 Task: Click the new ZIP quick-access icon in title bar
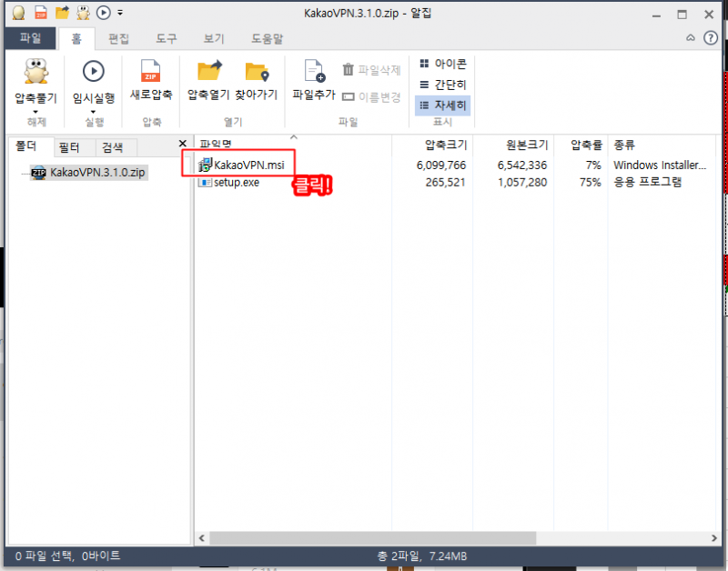(41, 13)
